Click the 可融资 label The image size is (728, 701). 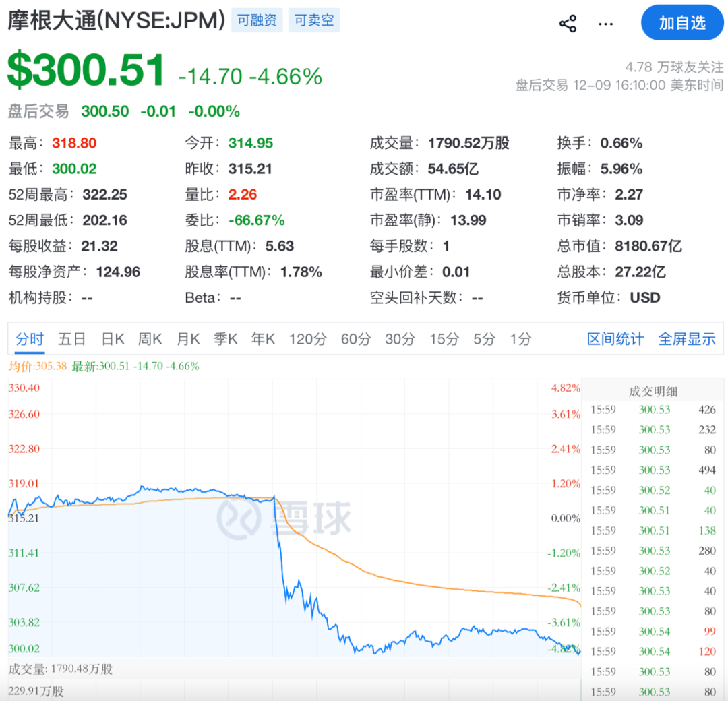(x=256, y=20)
